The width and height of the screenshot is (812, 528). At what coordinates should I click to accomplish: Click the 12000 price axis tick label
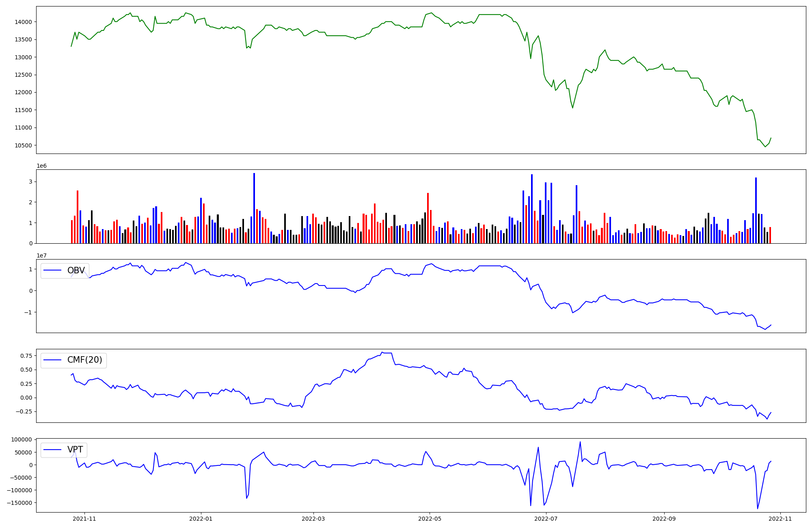[23, 92]
